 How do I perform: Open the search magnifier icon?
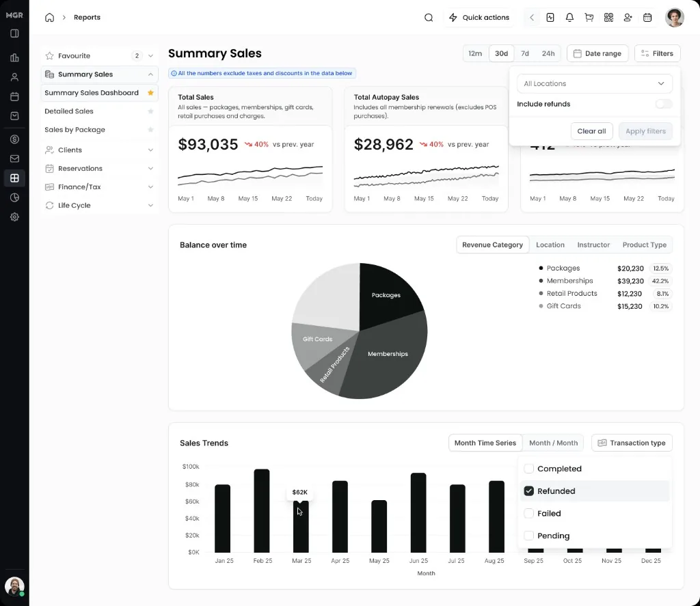click(x=429, y=17)
